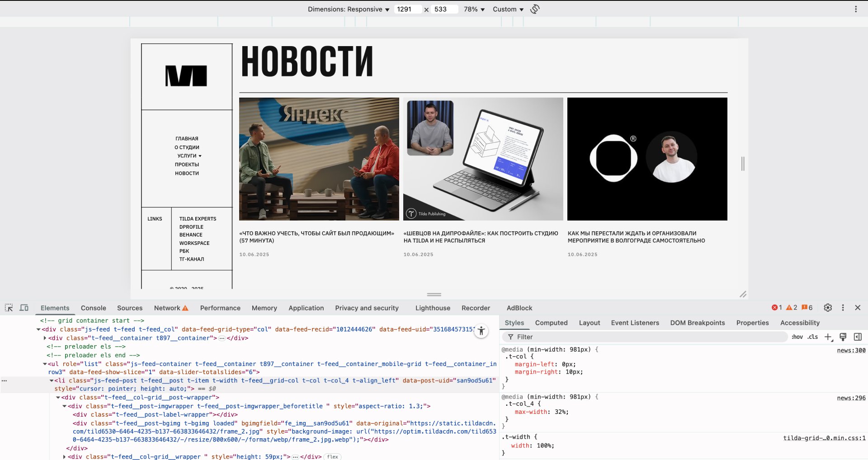868x460 pixels.
Task: Click the rotate device icon
Action: [535, 9]
